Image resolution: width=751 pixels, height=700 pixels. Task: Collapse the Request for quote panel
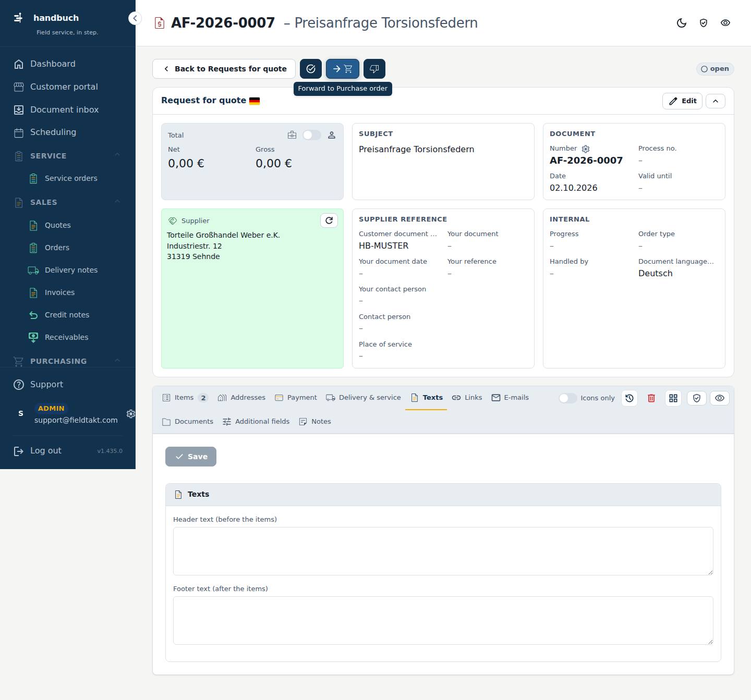716,101
